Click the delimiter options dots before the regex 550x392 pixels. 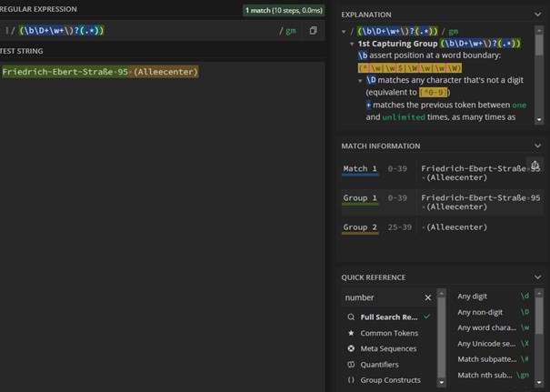pos(6,31)
